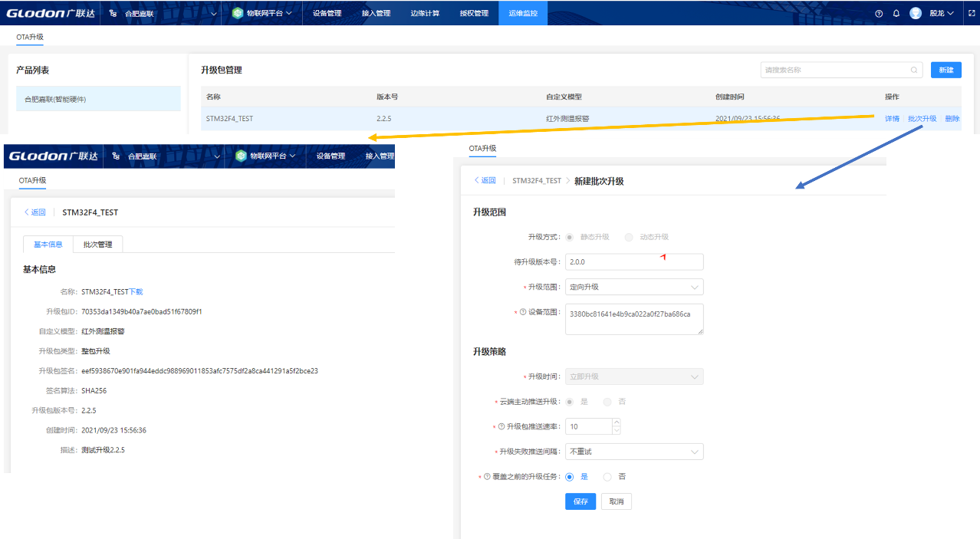
Task: Open the 设备管理 menu item
Action: 327,13
